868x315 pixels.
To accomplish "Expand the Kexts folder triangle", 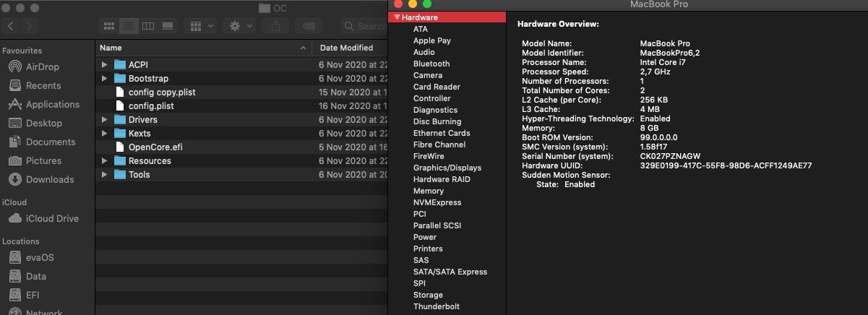I will pyautogui.click(x=104, y=133).
